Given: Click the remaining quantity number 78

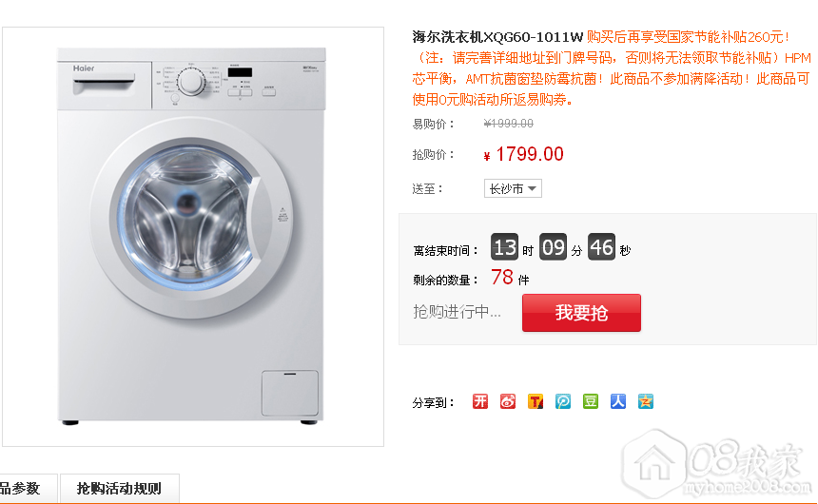Looking at the screenshot, I should [x=502, y=278].
